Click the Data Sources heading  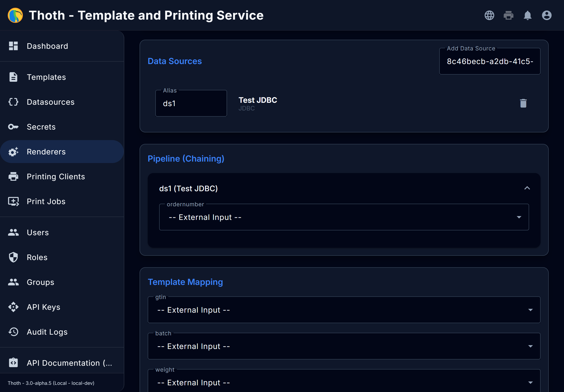click(175, 61)
